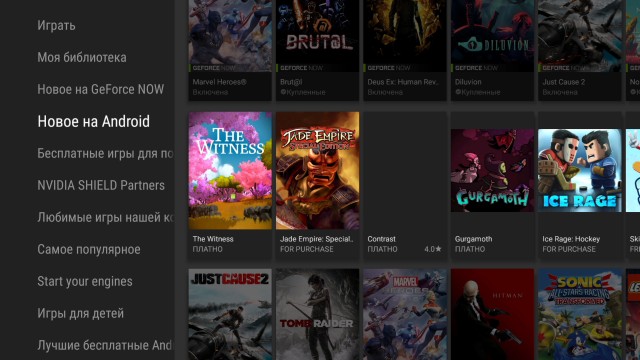640x360 pixels.
Task: Open NVIDIA SHIELD Partners category
Action: 101,185
